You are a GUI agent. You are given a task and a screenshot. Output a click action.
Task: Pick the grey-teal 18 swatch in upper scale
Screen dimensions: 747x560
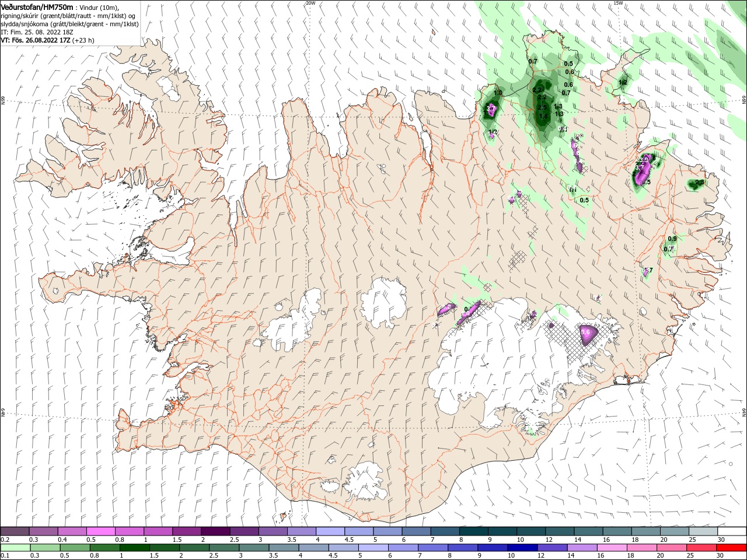click(x=645, y=531)
